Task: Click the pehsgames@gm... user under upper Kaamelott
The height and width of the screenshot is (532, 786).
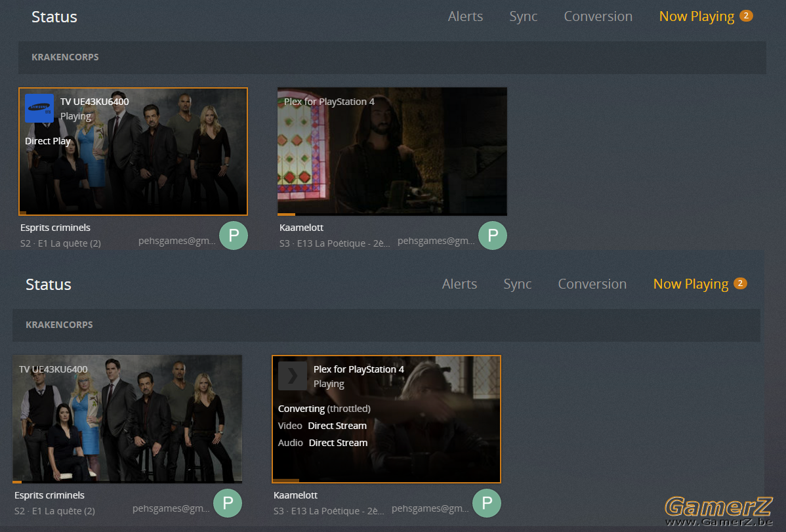Action: coord(436,241)
